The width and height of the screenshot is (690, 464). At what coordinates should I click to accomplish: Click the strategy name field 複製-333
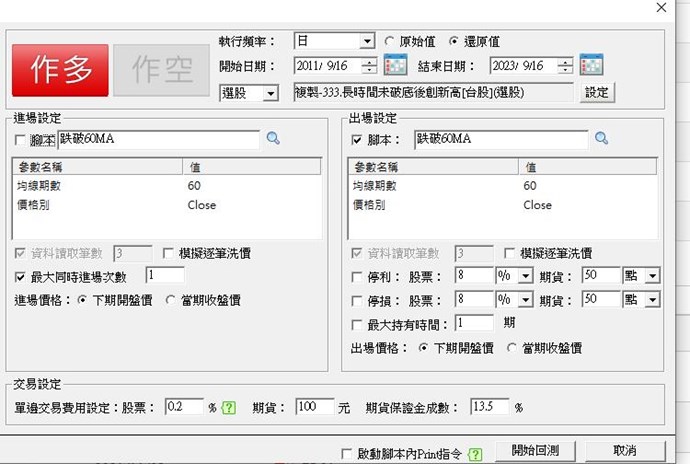click(433, 92)
